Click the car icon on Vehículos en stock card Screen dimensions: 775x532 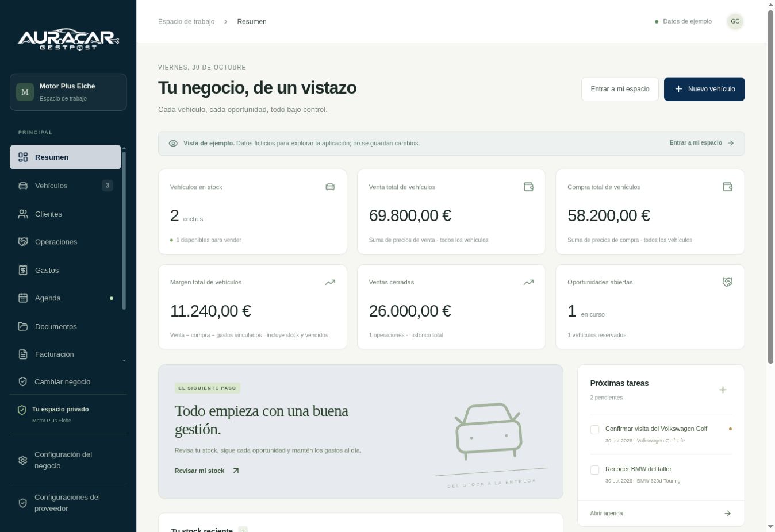330,187
